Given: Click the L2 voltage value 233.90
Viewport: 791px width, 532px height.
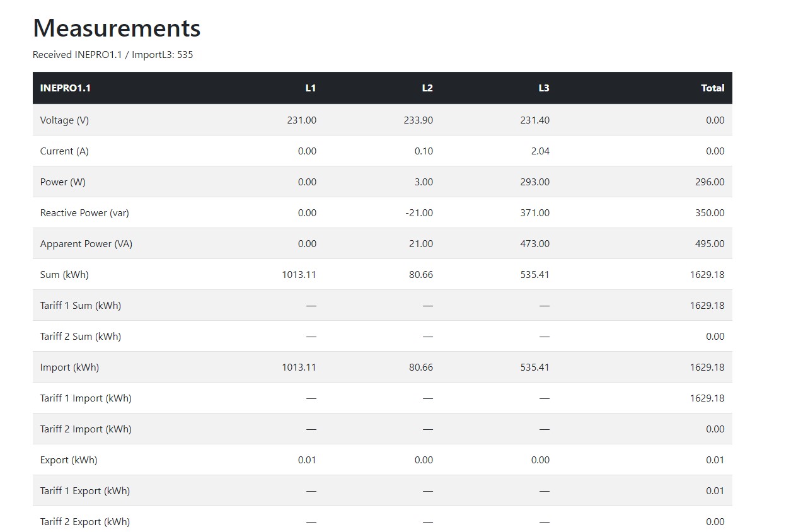Looking at the screenshot, I should point(418,120).
